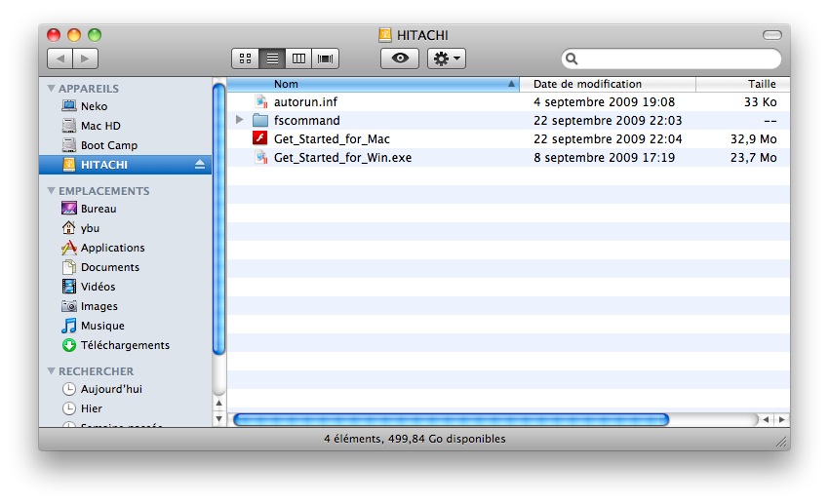The image size is (829, 504).
Task: Click the 32,9 Mo size value
Action: click(x=753, y=139)
